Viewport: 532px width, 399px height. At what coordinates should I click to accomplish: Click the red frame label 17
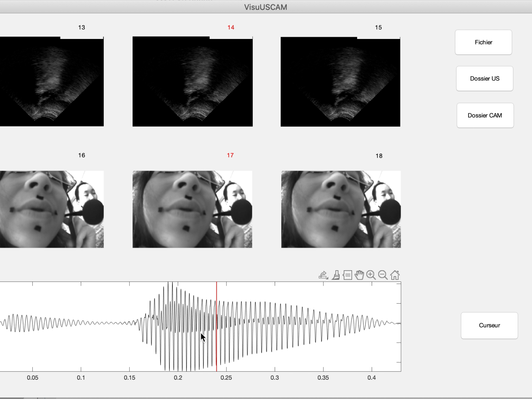point(230,155)
